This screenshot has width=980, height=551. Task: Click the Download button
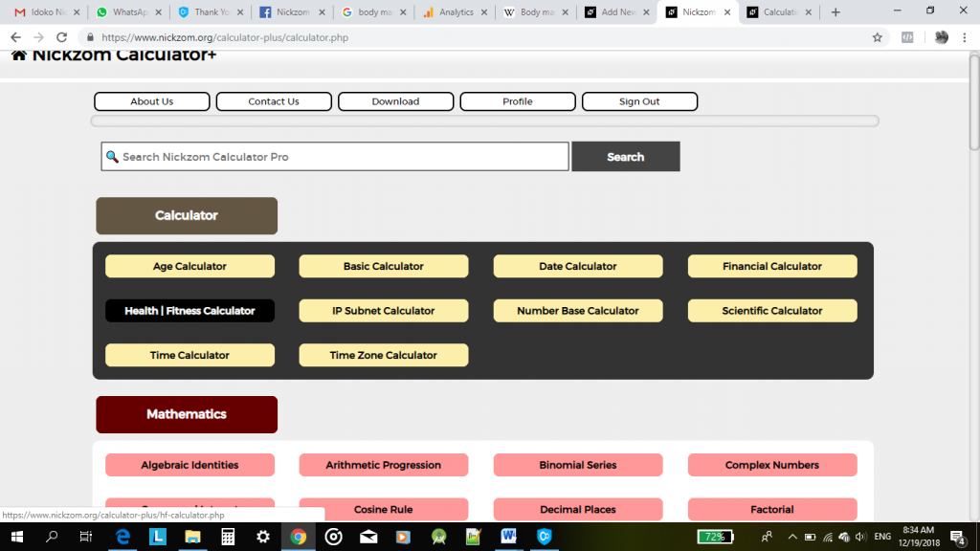395,101
